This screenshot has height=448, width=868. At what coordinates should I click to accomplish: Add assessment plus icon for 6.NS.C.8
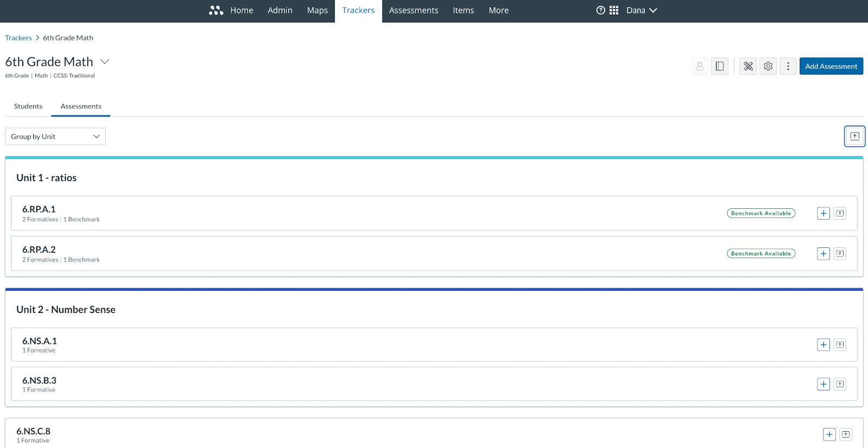click(x=829, y=434)
